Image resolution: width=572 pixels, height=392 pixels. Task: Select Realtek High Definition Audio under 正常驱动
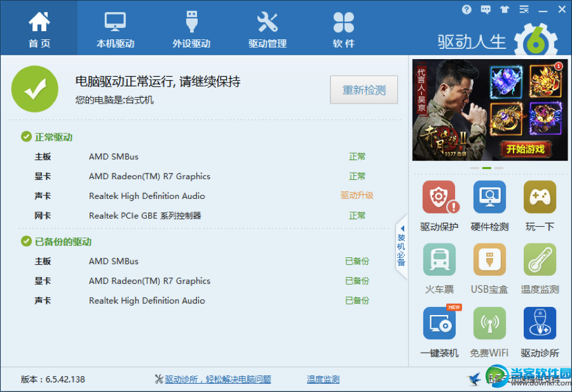pyautogui.click(x=204, y=196)
